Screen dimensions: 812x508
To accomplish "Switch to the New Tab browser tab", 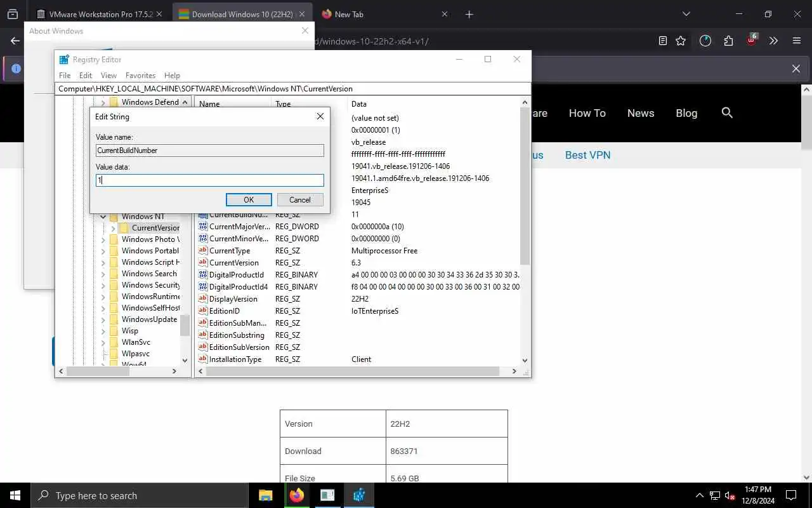I will 385,14.
